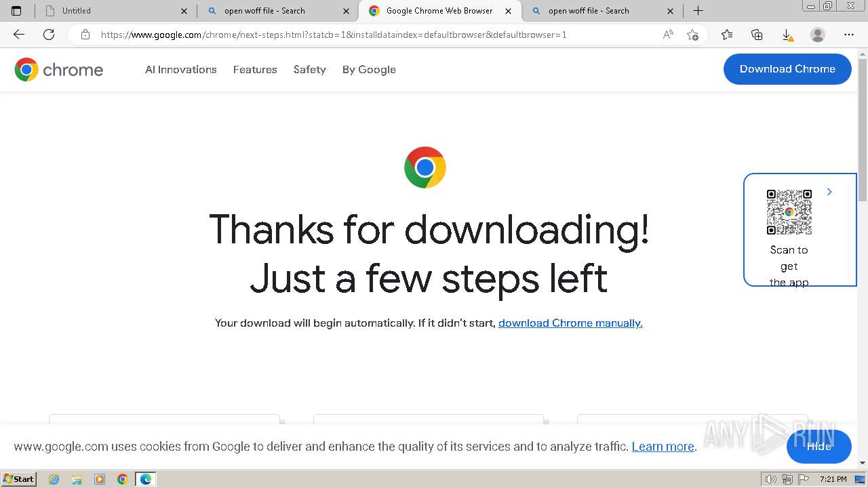Click the Chrome logo in page header
Screen dimensions: 868x488
(59, 69)
